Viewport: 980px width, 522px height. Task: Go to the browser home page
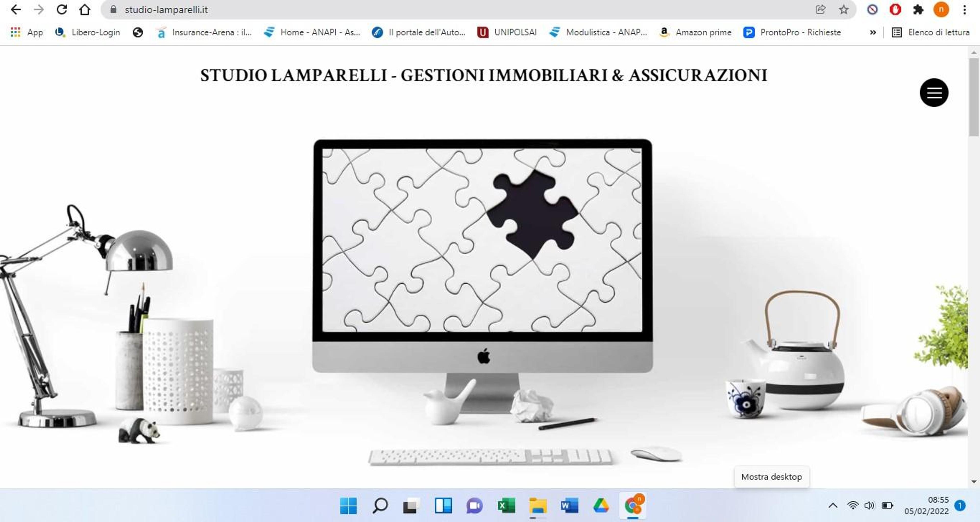[x=85, y=9]
